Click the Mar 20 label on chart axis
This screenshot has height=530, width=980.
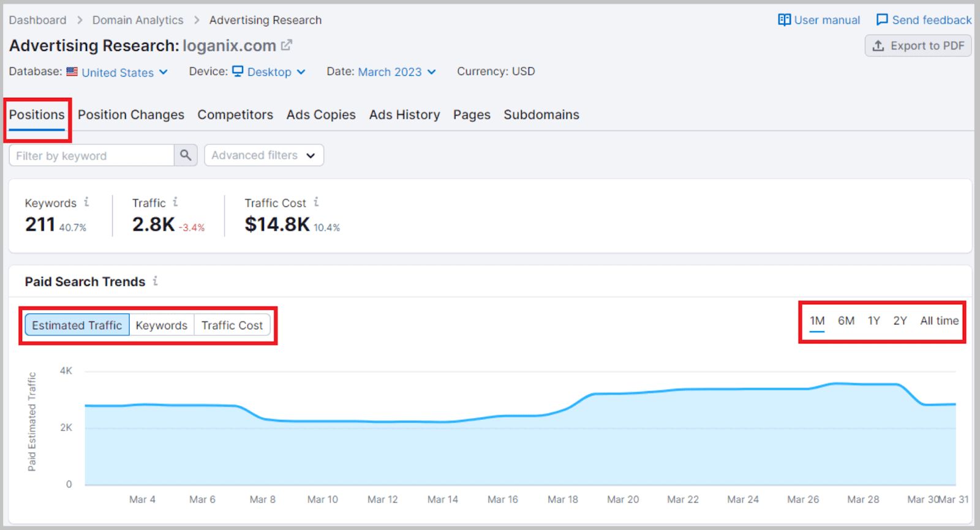coord(623,499)
